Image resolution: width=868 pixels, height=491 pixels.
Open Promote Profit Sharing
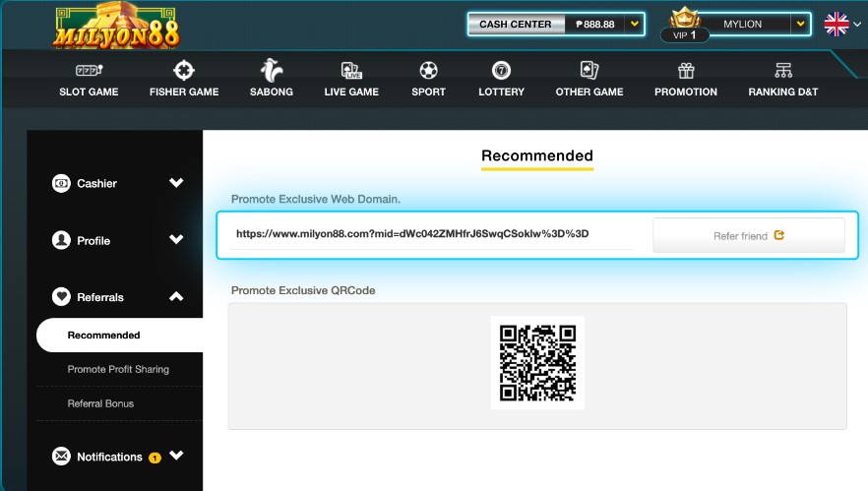pos(118,369)
